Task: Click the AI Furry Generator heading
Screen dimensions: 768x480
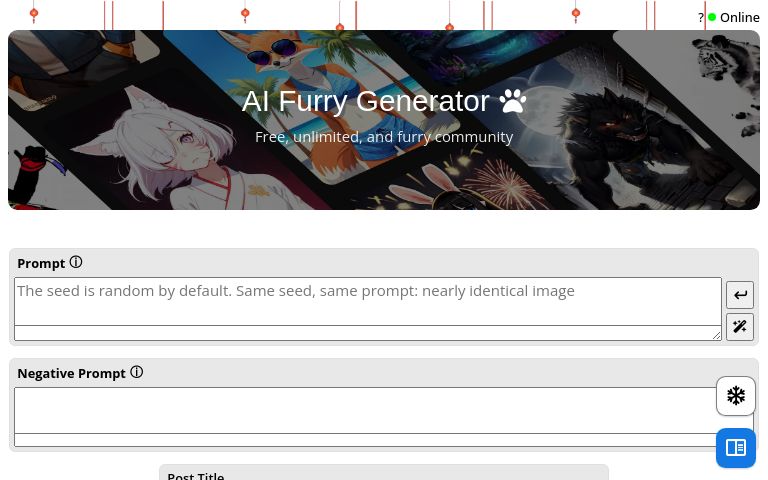Action: [365, 101]
